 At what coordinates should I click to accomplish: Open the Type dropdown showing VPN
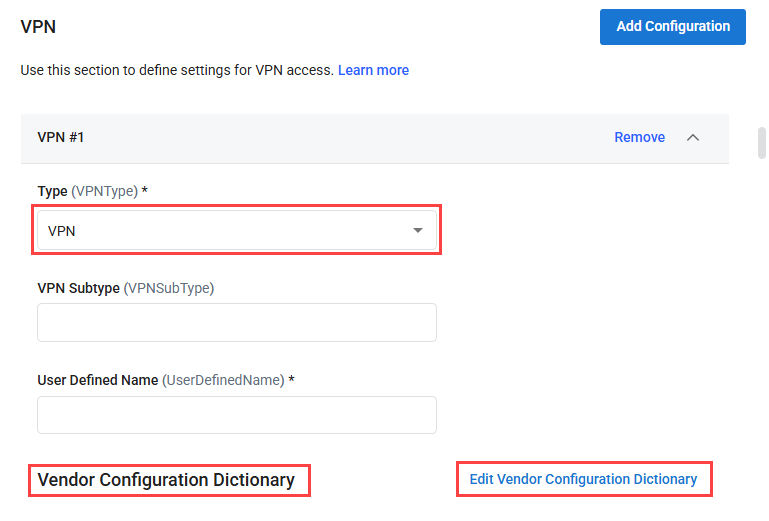pos(236,231)
